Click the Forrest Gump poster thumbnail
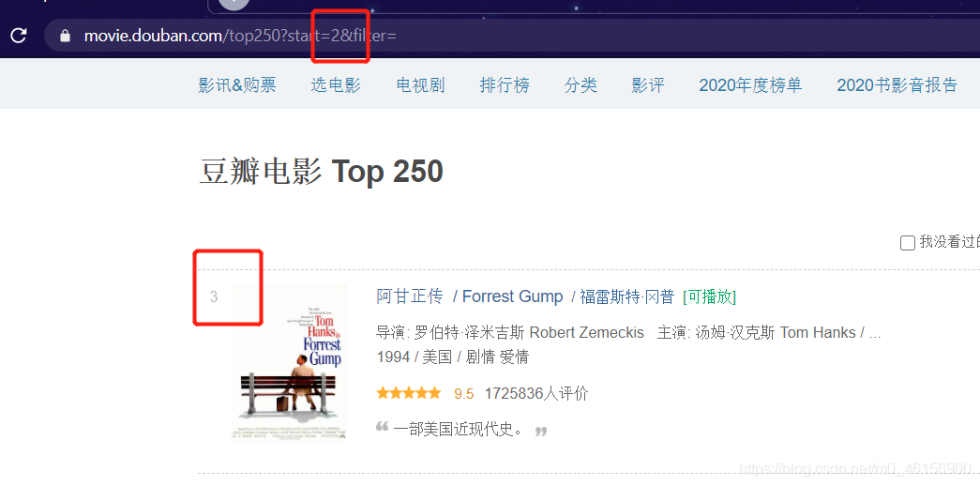Image resolution: width=980 pixels, height=486 pixels. pyautogui.click(x=289, y=361)
